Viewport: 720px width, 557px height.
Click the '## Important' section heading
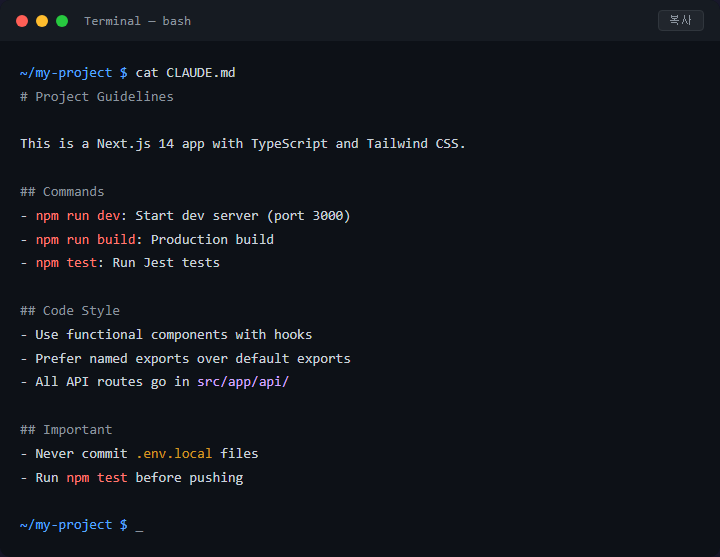tap(66, 430)
